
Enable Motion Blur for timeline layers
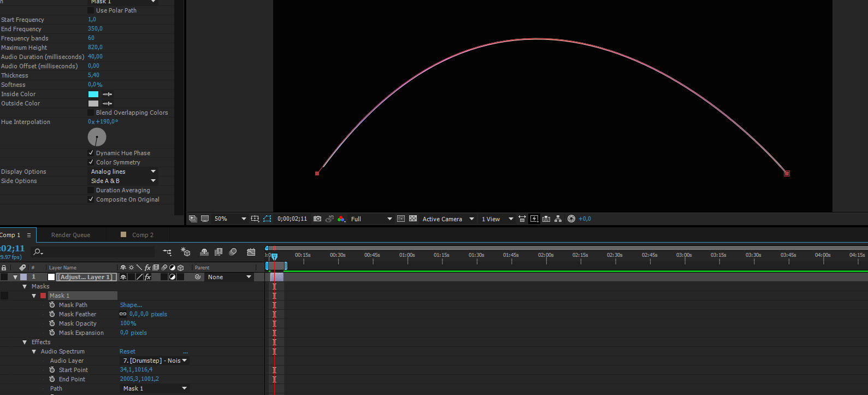tap(233, 252)
